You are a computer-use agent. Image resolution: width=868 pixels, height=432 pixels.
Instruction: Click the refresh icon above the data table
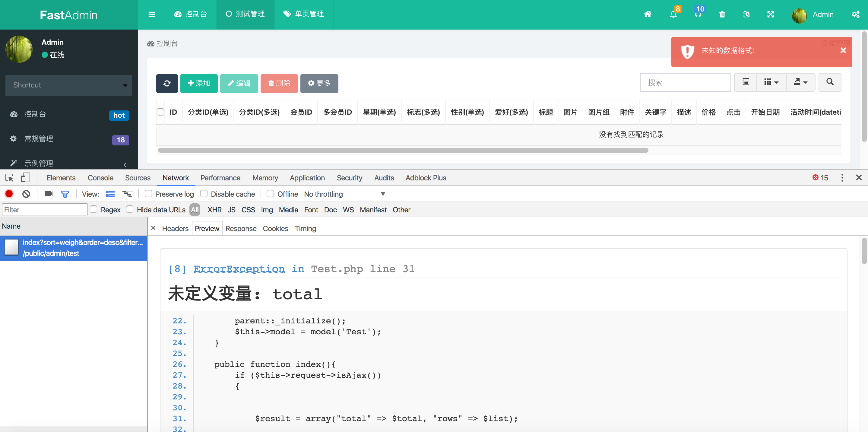[x=167, y=83]
